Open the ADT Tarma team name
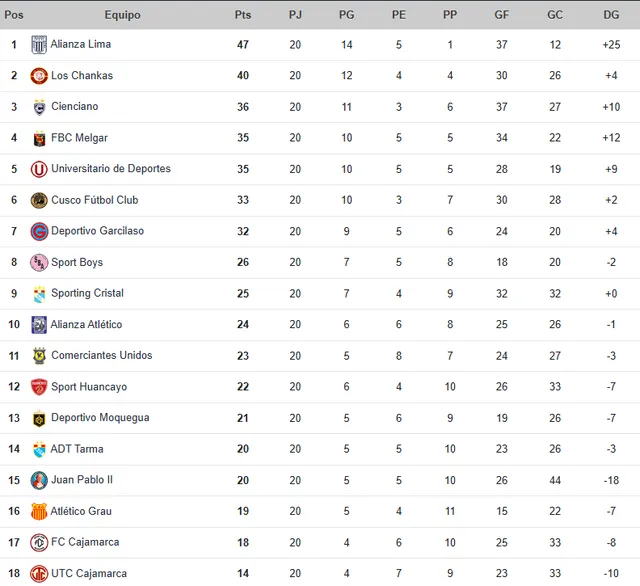This screenshot has height=586, width=640. 77,449
